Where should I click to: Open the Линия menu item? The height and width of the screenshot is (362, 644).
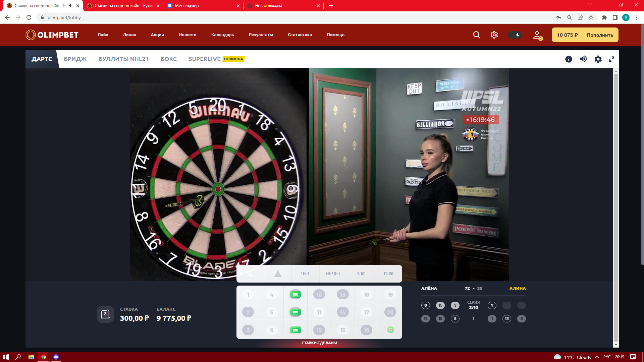tap(129, 35)
